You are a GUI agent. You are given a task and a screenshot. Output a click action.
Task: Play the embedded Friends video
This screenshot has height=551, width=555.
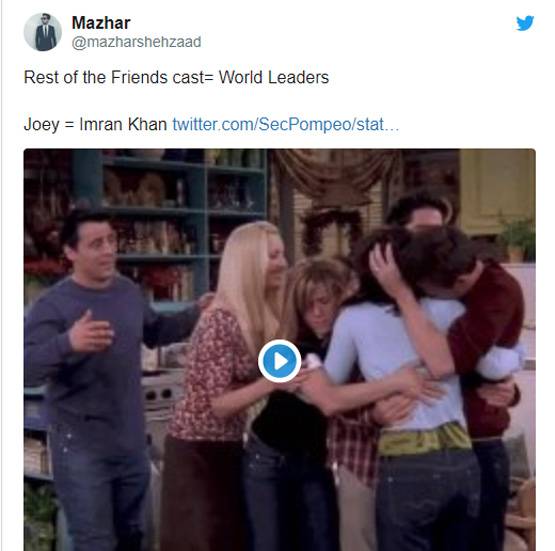coord(280,361)
